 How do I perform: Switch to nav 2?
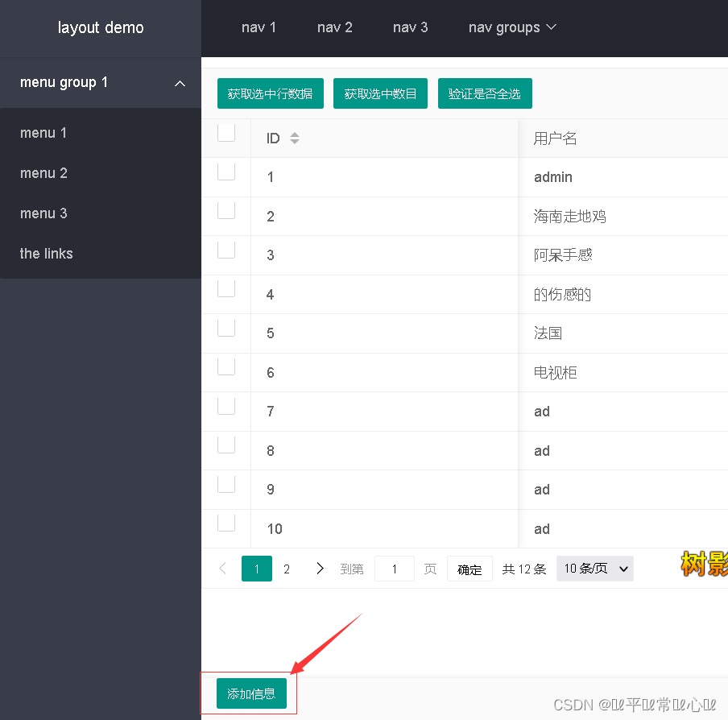click(334, 27)
